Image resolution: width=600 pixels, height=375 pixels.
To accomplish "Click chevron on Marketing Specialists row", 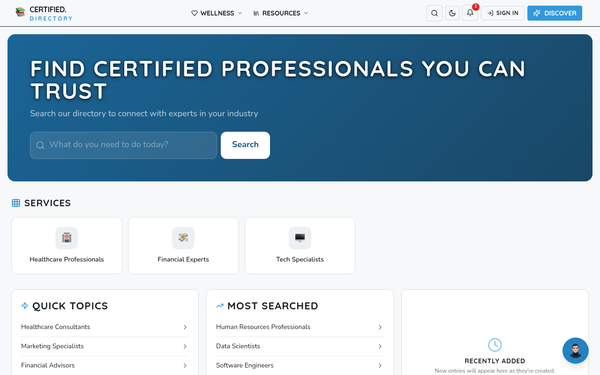I will 185,346.
